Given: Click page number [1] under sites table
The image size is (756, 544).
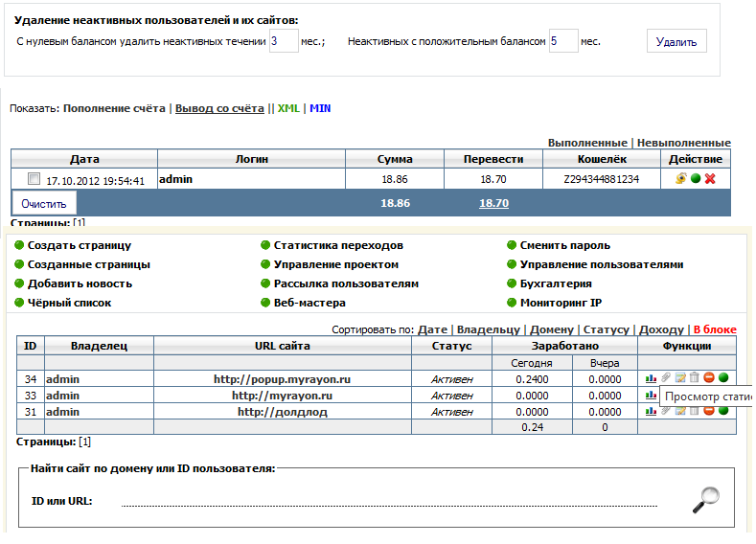Looking at the screenshot, I should click(84, 442).
